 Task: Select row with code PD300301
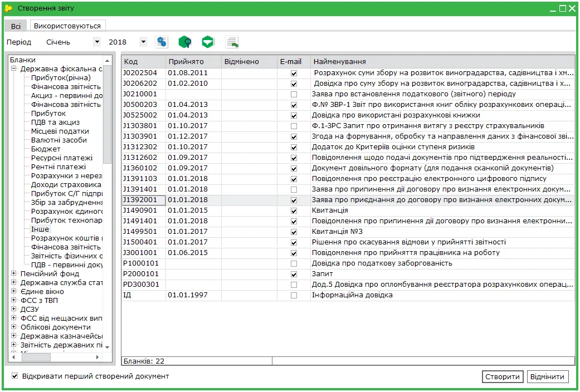click(x=348, y=285)
